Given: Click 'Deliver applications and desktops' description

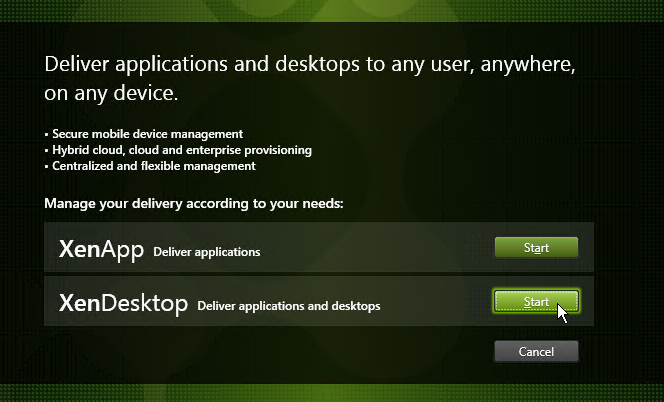Looking at the screenshot, I should click(289, 306).
